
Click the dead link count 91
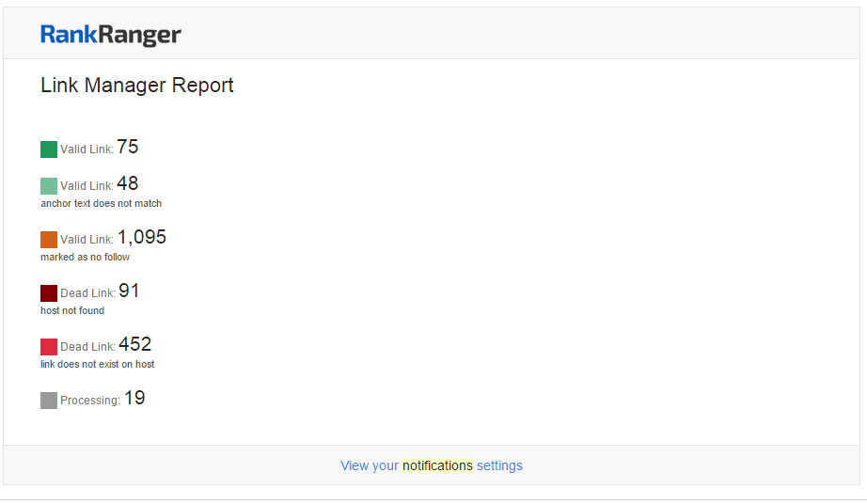click(x=129, y=291)
